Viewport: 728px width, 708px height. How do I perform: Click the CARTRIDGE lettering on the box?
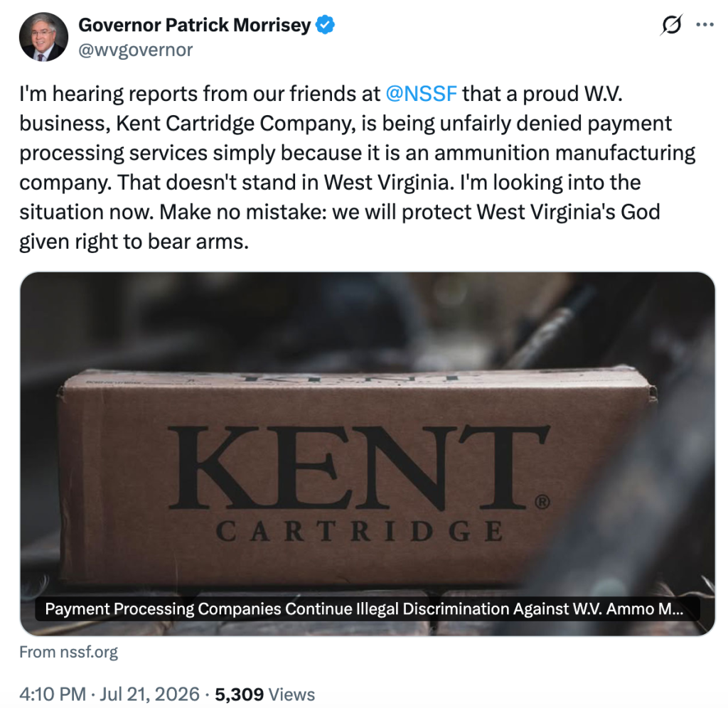click(x=360, y=531)
